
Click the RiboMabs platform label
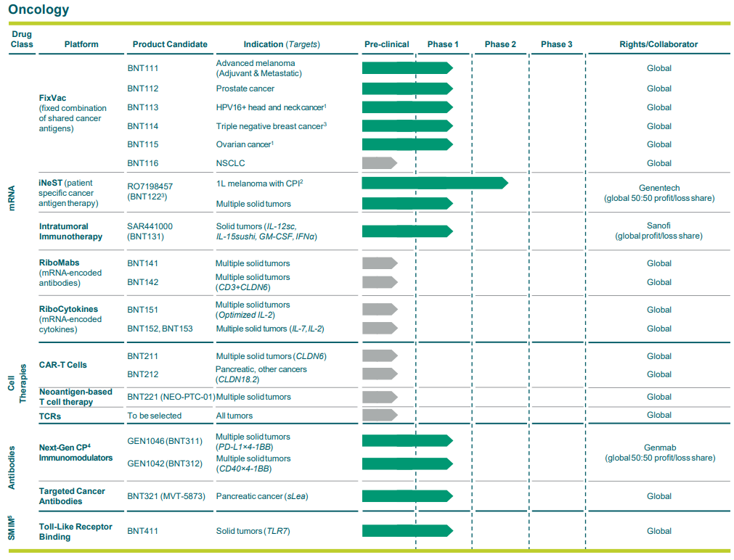(x=59, y=263)
